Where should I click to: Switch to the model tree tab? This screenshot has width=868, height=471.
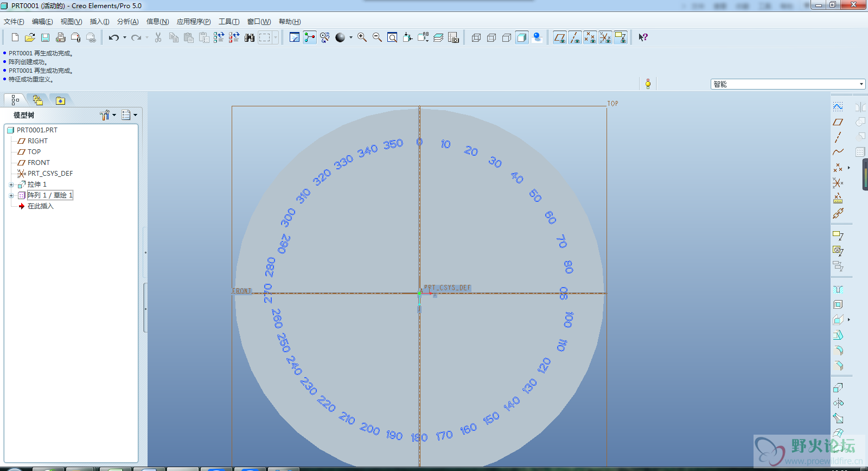tap(15, 100)
